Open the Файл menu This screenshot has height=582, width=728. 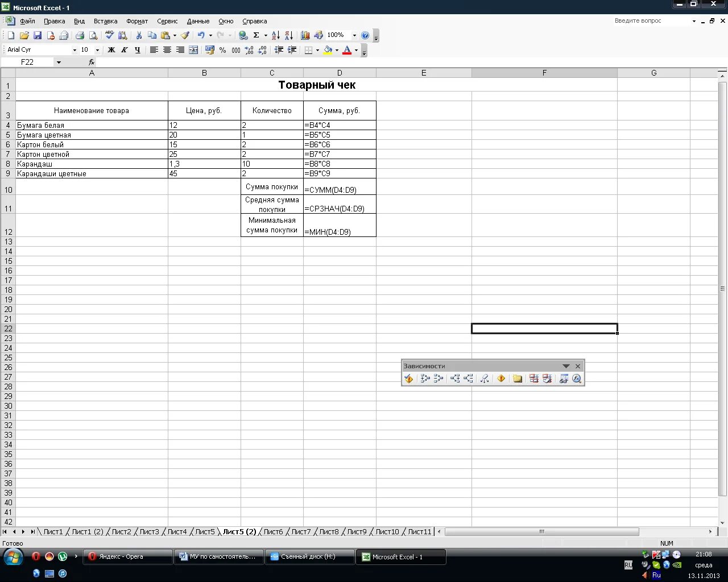pos(27,21)
